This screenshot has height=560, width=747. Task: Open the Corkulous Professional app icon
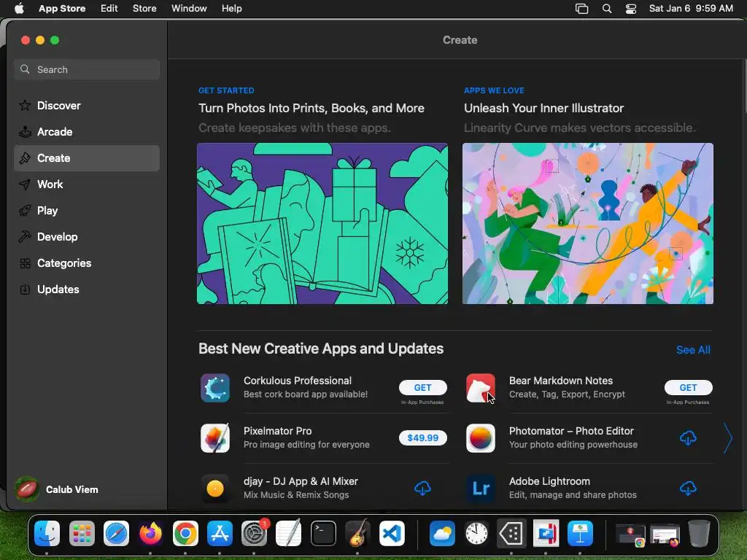pyautogui.click(x=215, y=388)
